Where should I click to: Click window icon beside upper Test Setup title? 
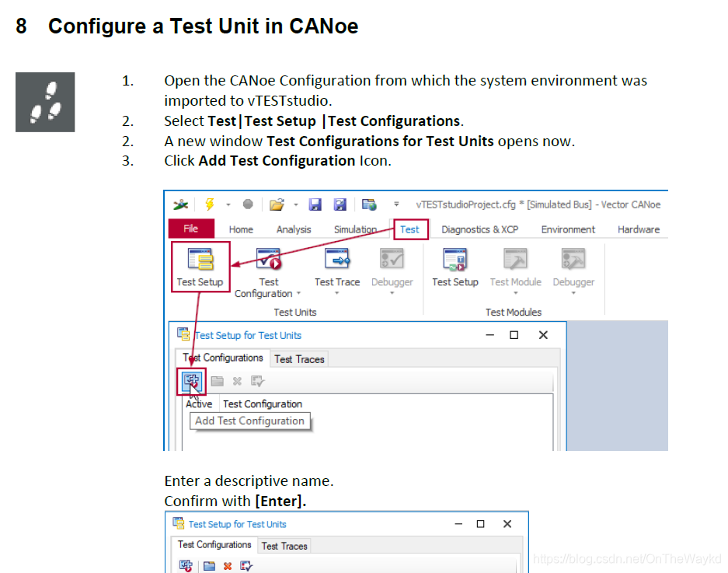tap(183, 334)
